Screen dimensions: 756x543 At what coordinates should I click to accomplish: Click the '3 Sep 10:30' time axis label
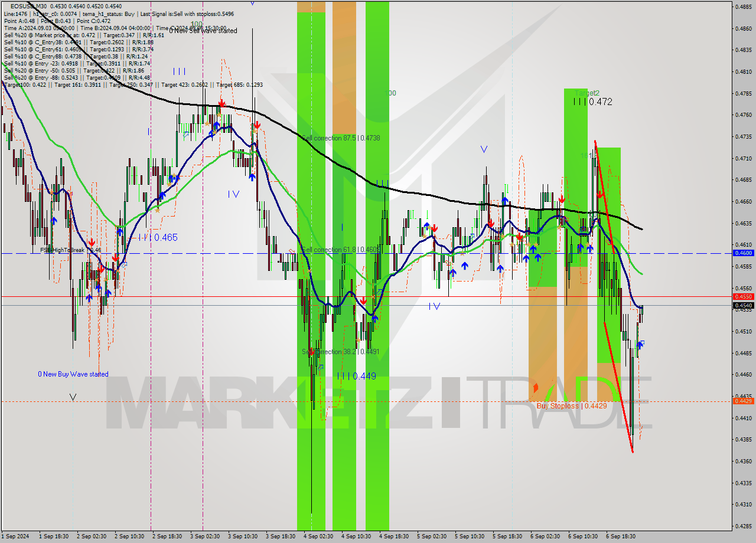pos(242,537)
